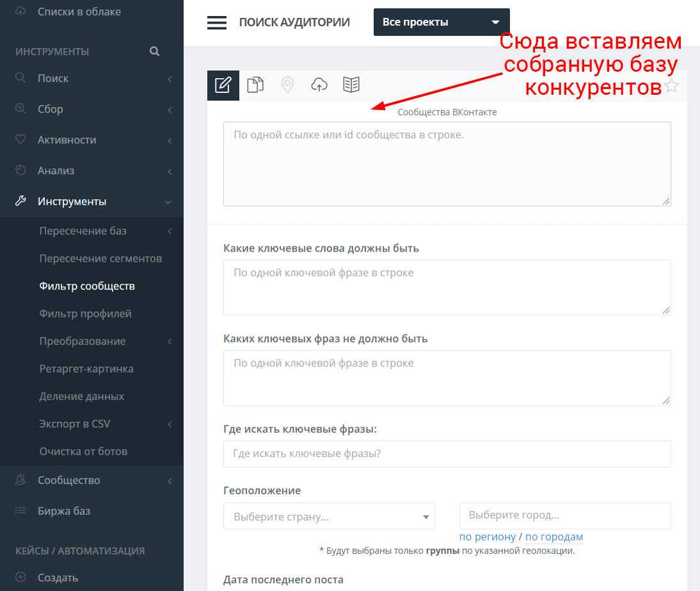Open the Выберите страну country dropdown
700x591 pixels.
point(329,516)
